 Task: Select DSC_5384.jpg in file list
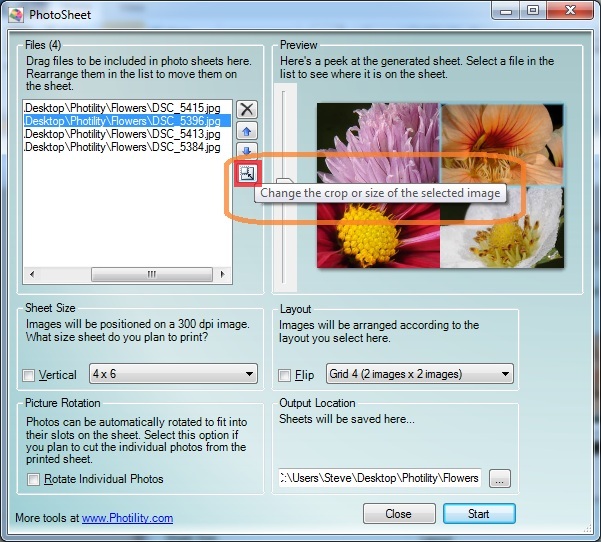point(127,147)
